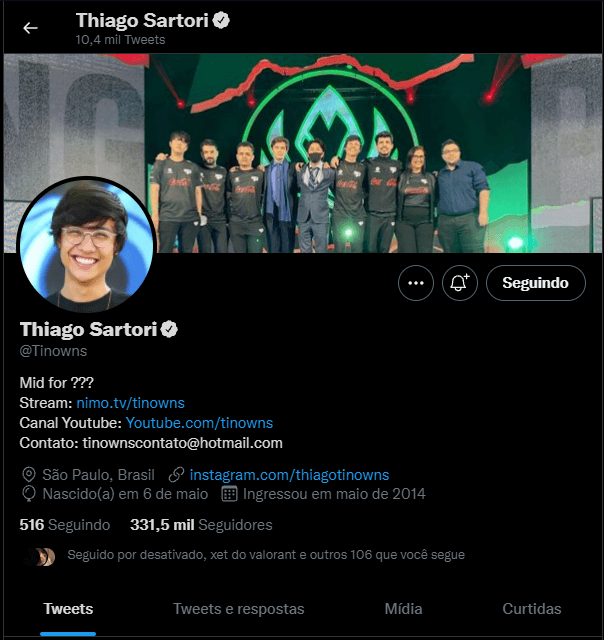The width and height of the screenshot is (604, 640).
Task: Switch to the Tweets tab
Action: [x=68, y=609]
